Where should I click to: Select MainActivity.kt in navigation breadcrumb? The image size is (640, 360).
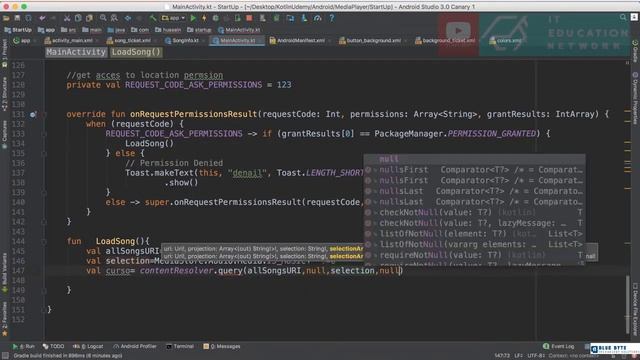pos(239,30)
